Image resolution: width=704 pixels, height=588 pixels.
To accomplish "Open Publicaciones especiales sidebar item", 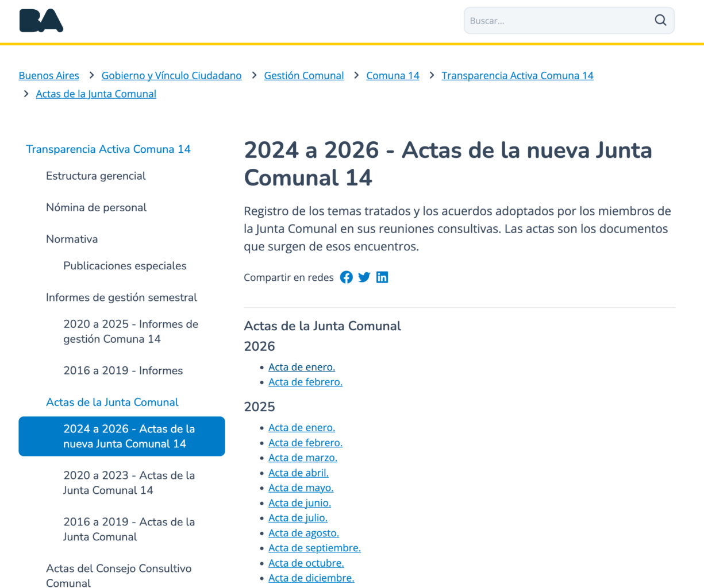I will [125, 266].
